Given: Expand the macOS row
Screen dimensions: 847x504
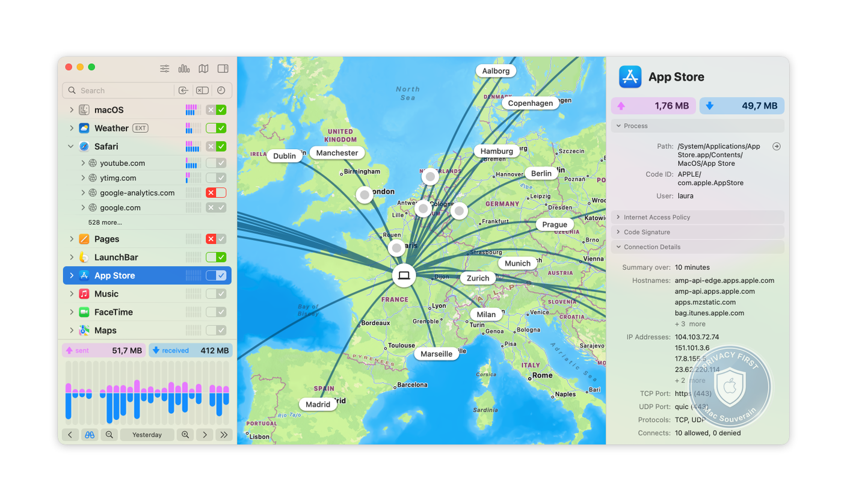Looking at the screenshot, I should pyautogui.click(x=71, y=110).
